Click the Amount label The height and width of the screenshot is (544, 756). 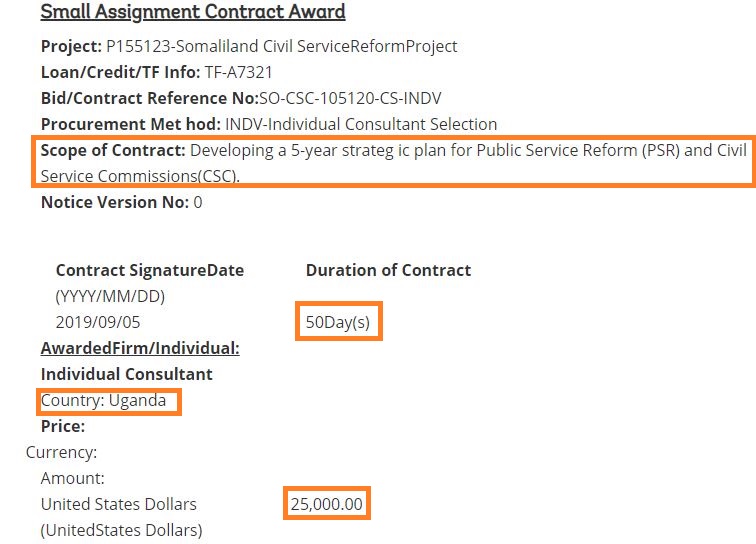click(73, 478)
